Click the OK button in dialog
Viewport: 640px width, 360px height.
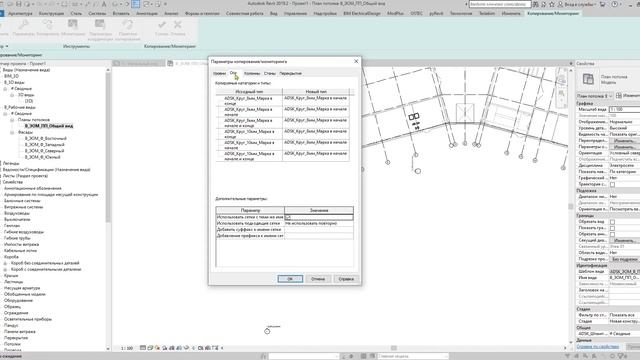[290, 279]
